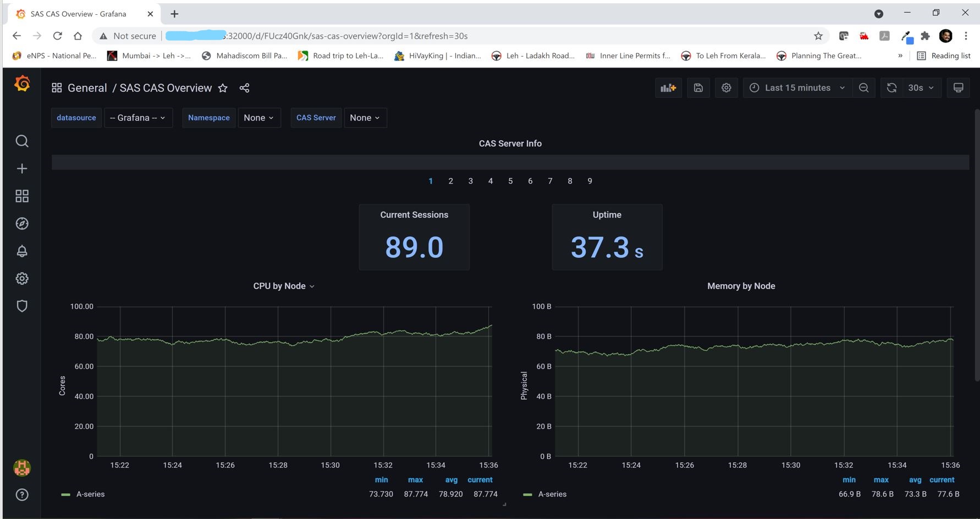The width and height of the screenshot is (980, 519).
Task: Go to page 7 of CAS Server Info
Action: (x=550, y=181)
